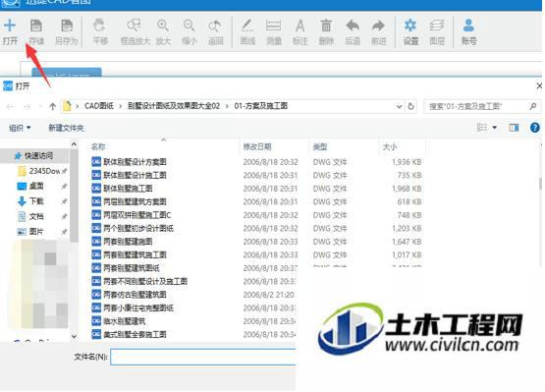Click the 存储 save icon
This screenshot has height=392, width=545.
coord(36,26)
